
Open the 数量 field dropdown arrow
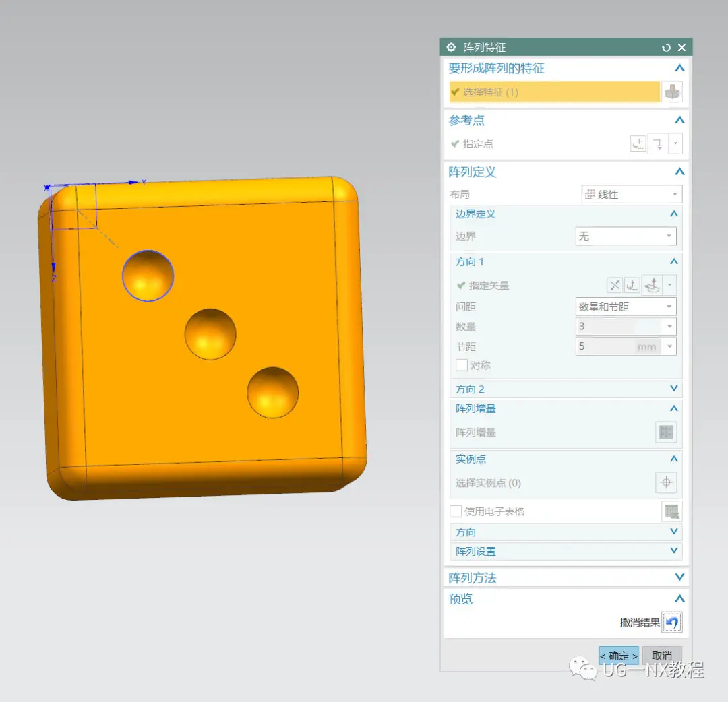669,326
